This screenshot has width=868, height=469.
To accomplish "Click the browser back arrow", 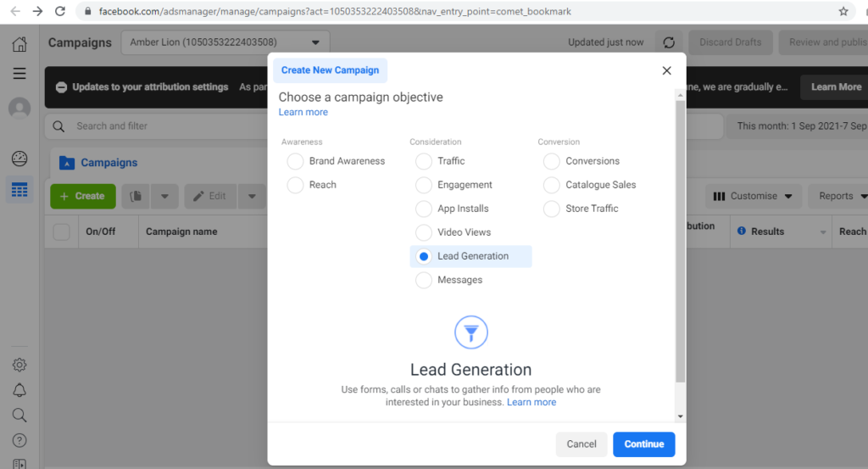I will click(x=15, y=11).
